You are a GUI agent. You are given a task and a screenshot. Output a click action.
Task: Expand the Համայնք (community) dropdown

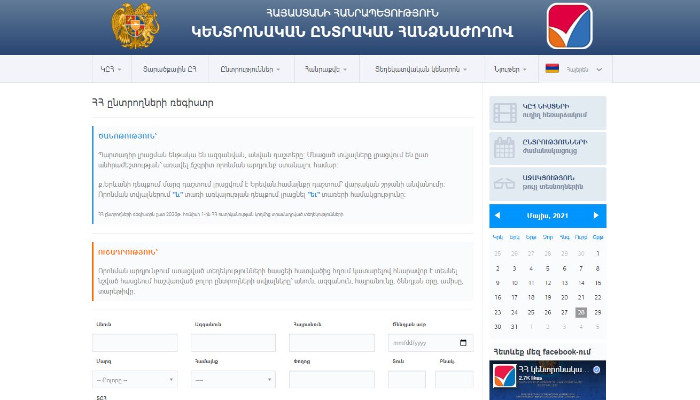pos(233,380)
